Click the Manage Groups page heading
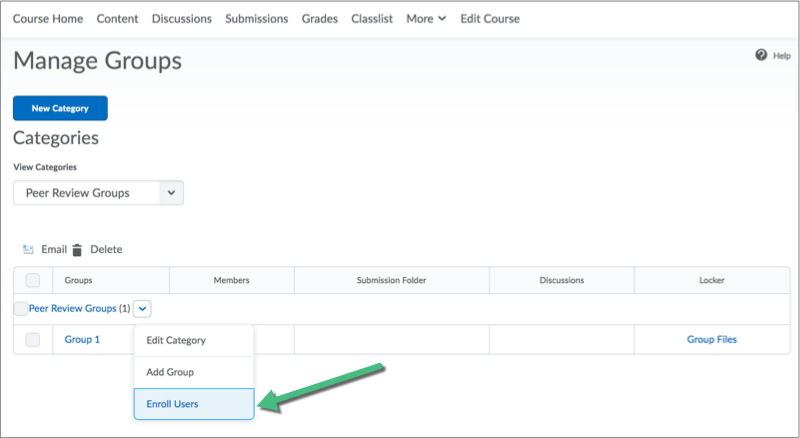 pos(97,61)
